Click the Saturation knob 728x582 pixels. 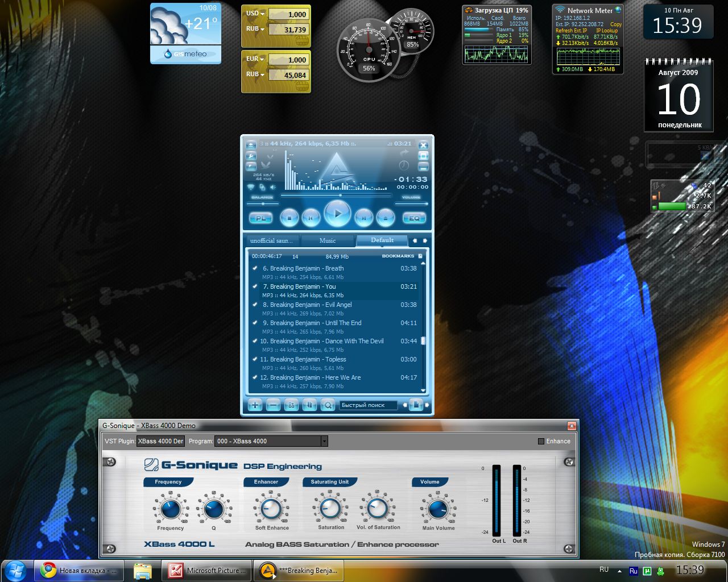330,509
